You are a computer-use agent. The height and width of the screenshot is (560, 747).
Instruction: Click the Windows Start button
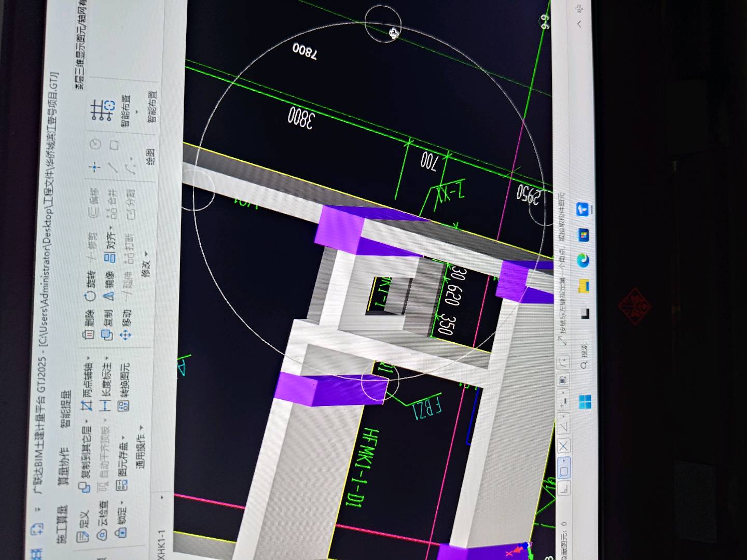click(x=585, y=402)
